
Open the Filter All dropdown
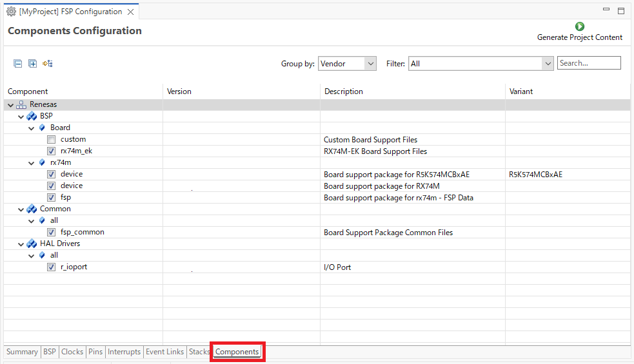[x=480, y=64]
